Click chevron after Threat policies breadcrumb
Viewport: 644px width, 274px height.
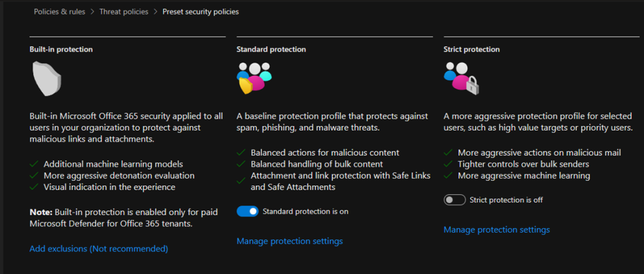pos(155,11)
